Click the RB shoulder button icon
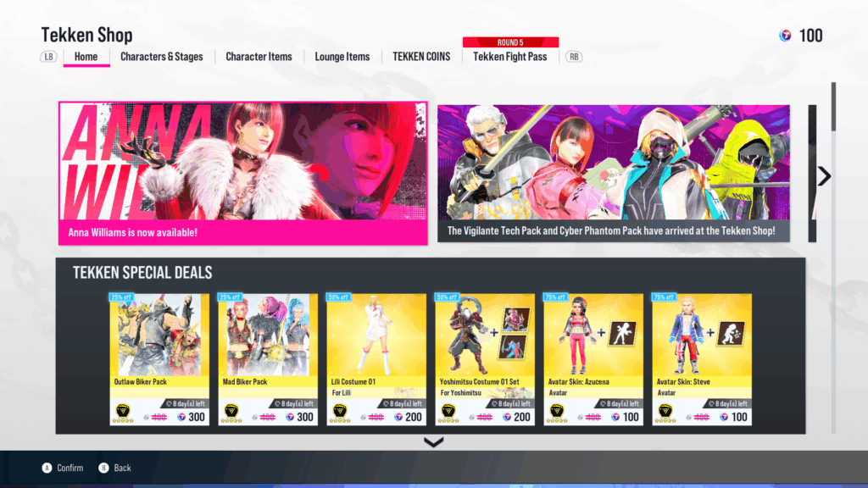 (x=574, y=57)
